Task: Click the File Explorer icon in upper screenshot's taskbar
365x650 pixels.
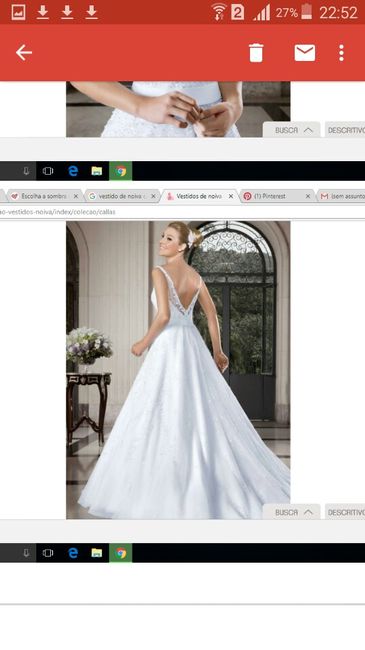Action: point(97,171)
